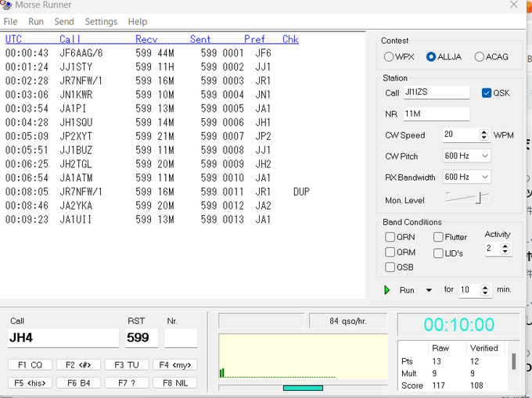Open the Run menu
Screen dimensions: 532x398
(x=36, y=22)
